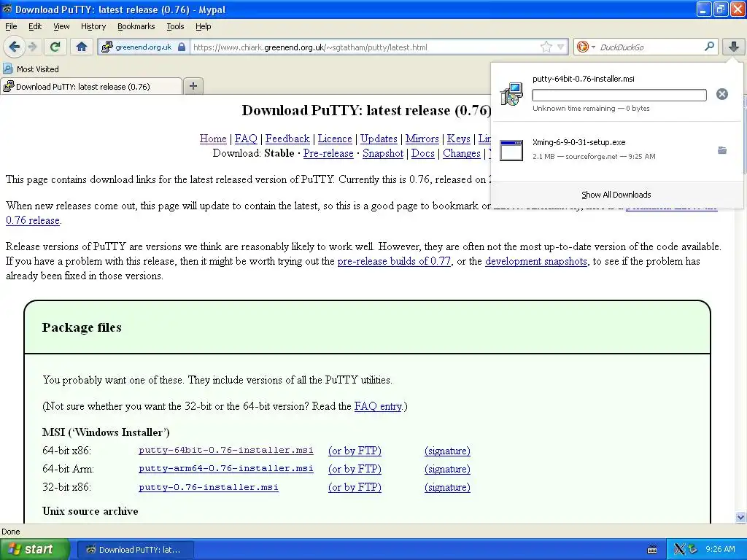Image resolution: width=747 pixels, height=560 pixels.
Task: Download putty-arm64-0.76-installer.msi link
Action: point(226,468)
